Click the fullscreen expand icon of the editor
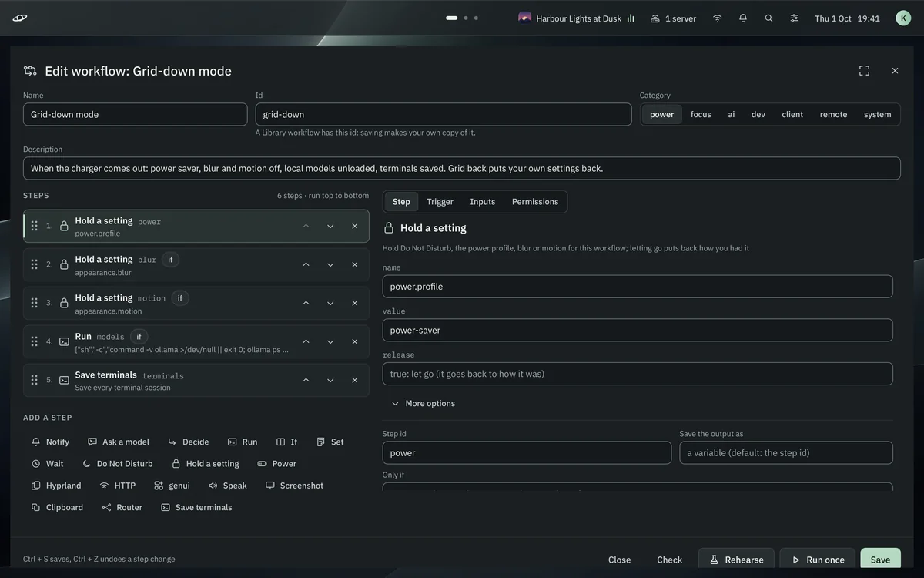This screenshot has height=578, width=924. [x=864, y=71]
